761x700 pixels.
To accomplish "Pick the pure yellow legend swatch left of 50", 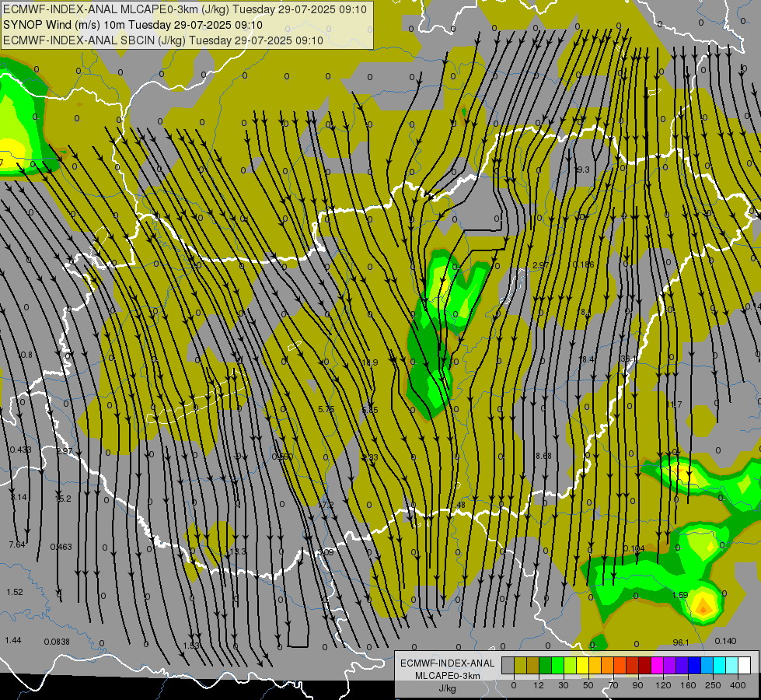I will point(583,665).
